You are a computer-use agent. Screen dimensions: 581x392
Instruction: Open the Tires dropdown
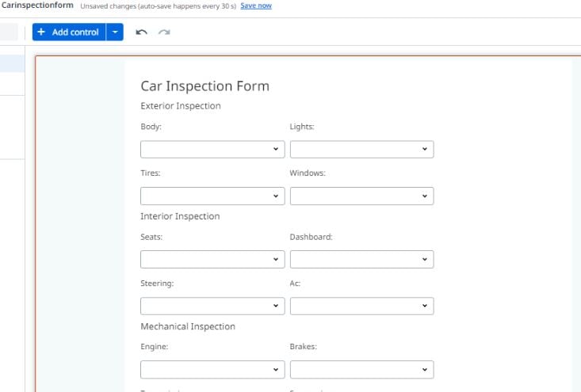coord(212,196)
